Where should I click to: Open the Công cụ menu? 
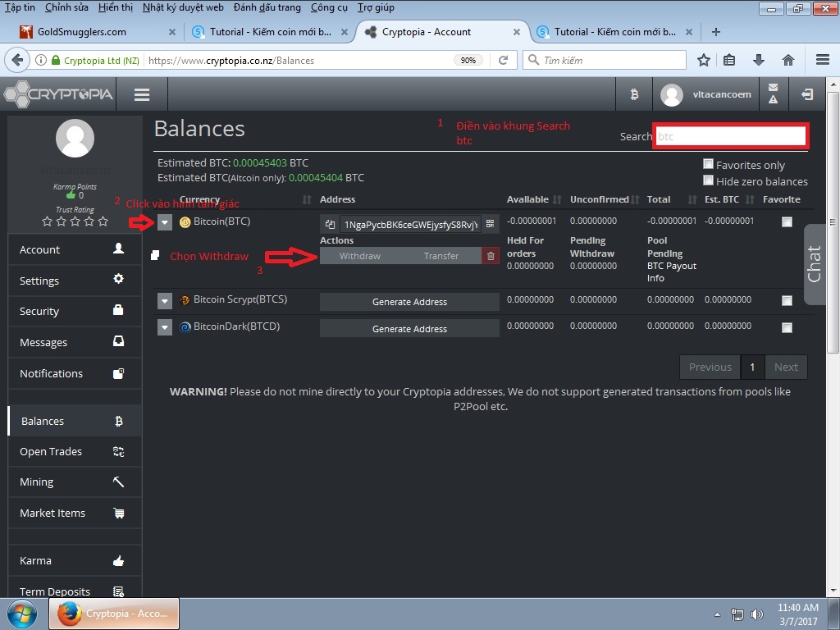point(329,7)
